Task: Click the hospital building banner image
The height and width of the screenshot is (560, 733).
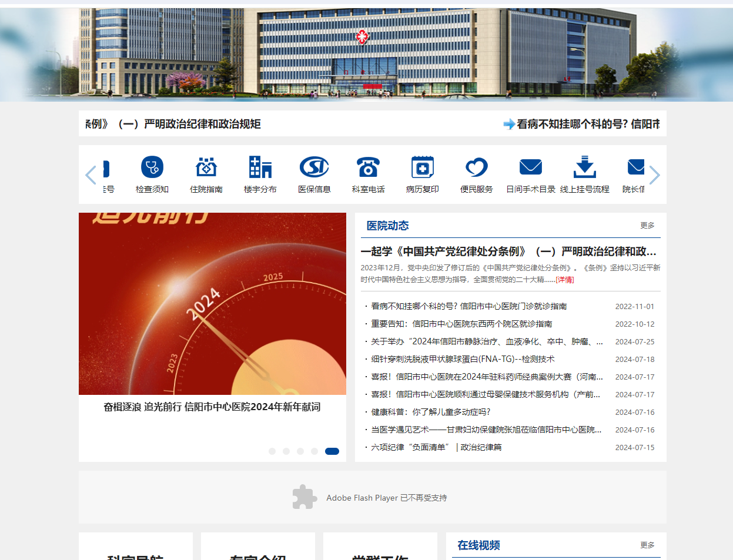Action: [366, 54]
